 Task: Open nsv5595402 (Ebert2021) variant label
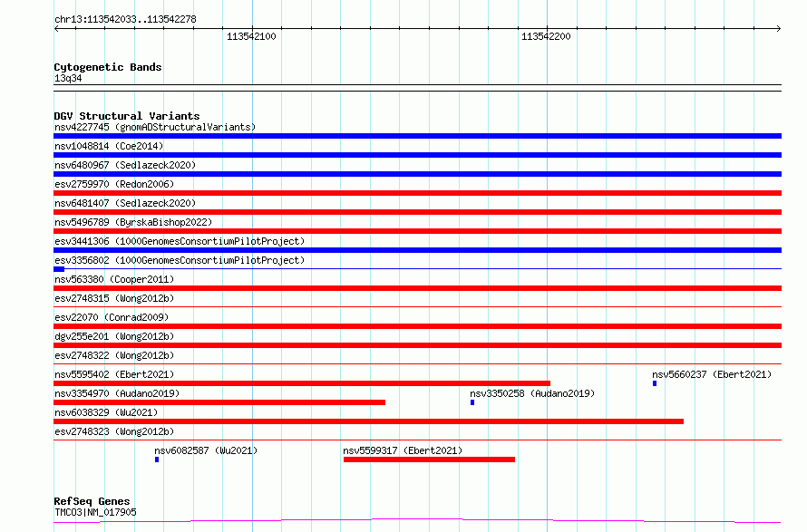click(114, 374)
